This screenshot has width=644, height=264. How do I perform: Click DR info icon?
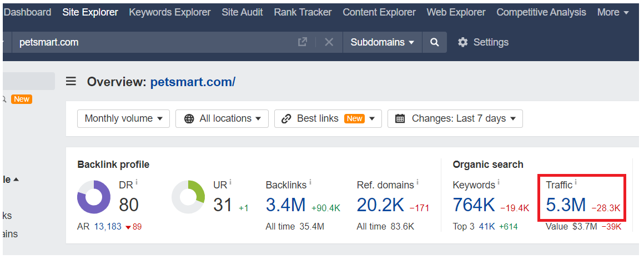point(137,181)
